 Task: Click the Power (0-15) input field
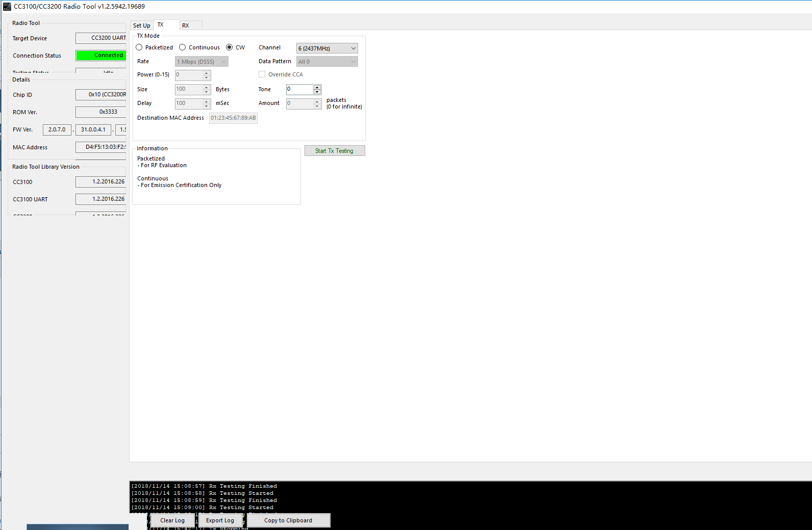[189, 75]
